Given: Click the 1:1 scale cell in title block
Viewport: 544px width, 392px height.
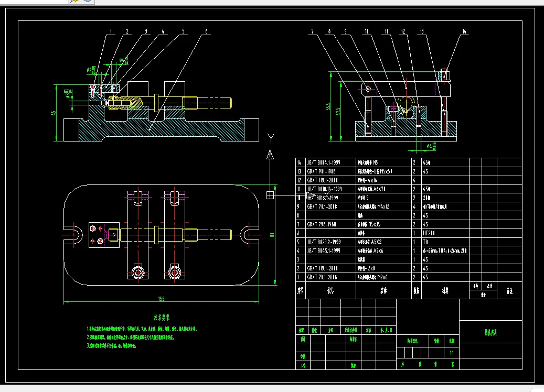Looking at the screenshot, I should pyautogui.click(x=452, y=353).
